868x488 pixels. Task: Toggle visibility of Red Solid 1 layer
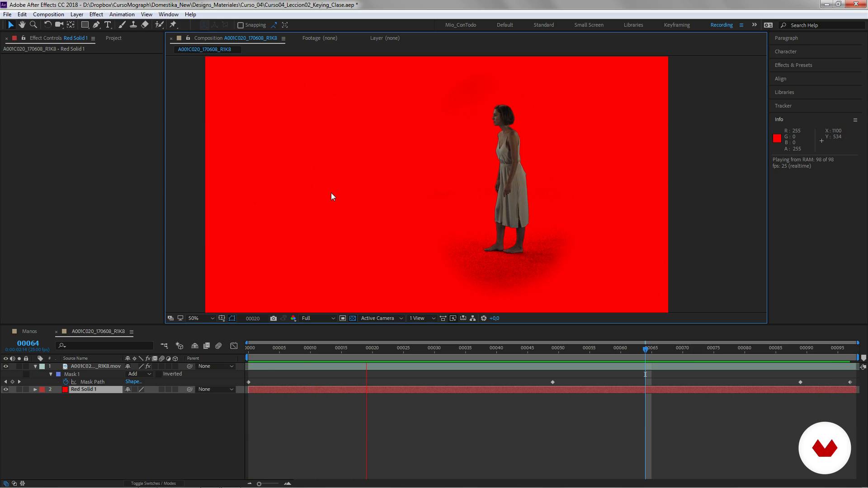tap(5, 389)
